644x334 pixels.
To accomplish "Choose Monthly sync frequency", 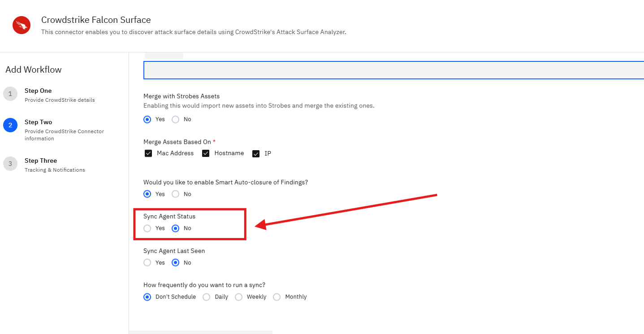I will pyautogui.click(x=277, y=297).
